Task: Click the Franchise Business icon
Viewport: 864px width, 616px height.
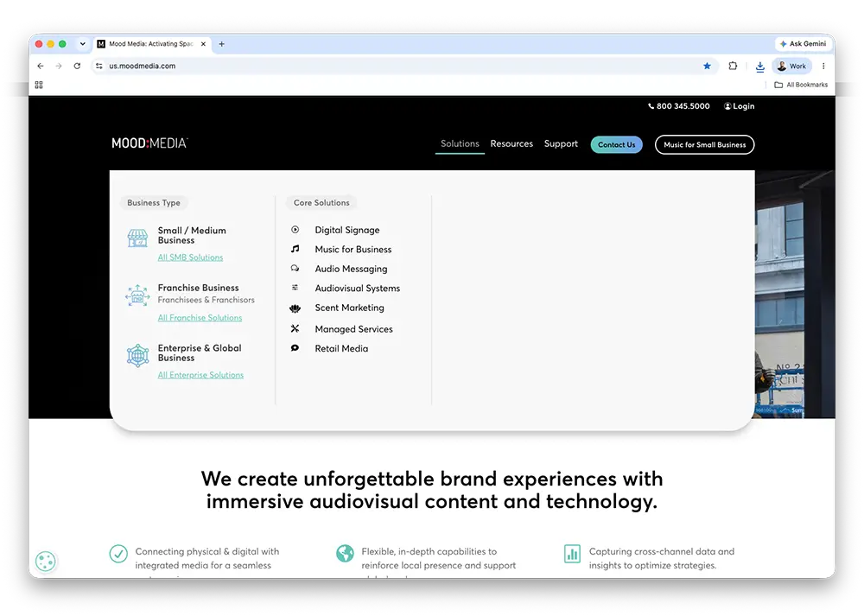Action: 137,295
